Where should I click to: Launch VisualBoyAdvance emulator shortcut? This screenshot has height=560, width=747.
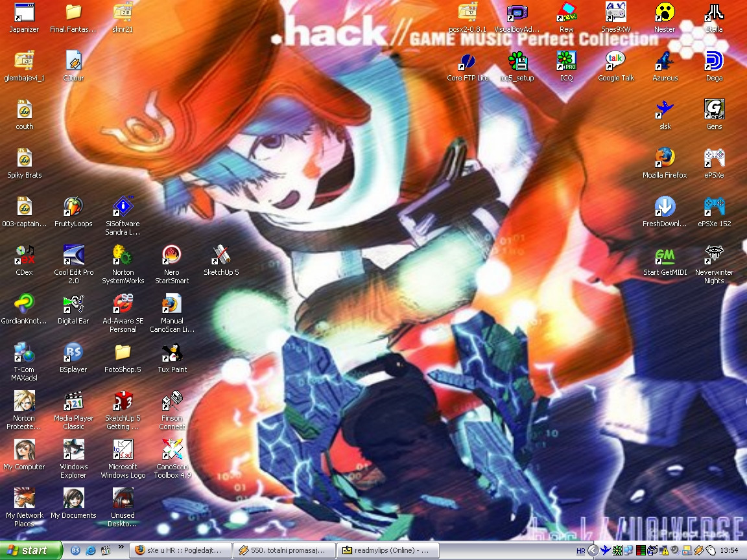point(517,17)
